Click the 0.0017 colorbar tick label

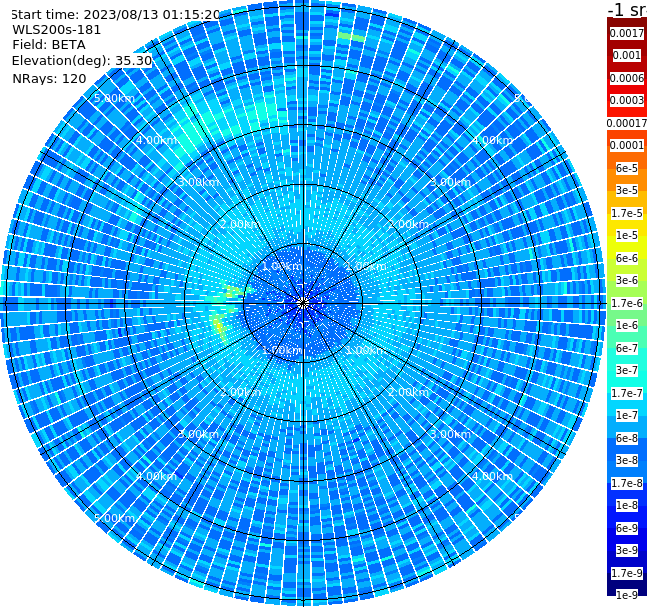click(627, 33)
